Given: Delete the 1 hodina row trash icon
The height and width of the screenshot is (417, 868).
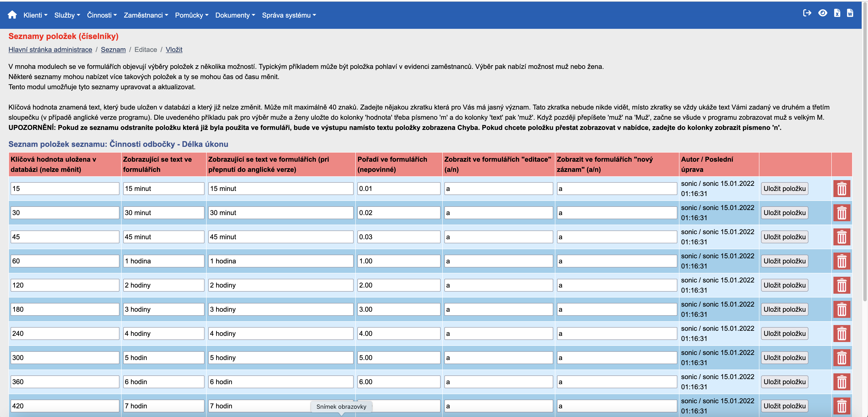Looking at the screenshot, I should tap(841, 261).
